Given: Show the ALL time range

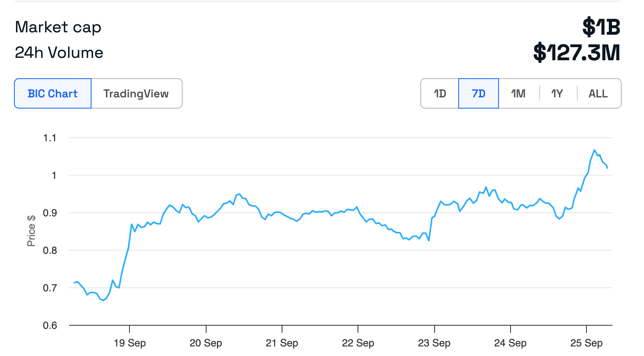Looking at the screenshot, I should click(598, 93).
